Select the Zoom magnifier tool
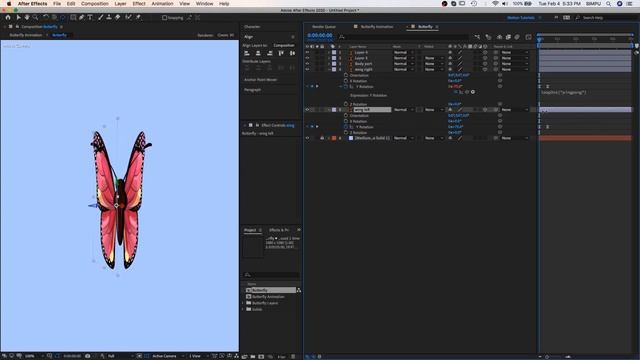640x360 pixels. (36, 18)
